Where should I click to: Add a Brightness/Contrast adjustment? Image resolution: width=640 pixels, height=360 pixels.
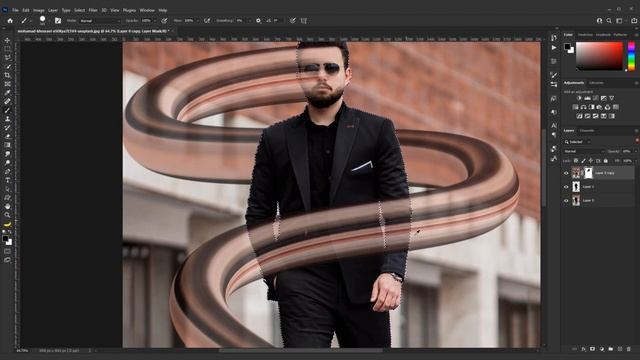(x=579, y=98)
